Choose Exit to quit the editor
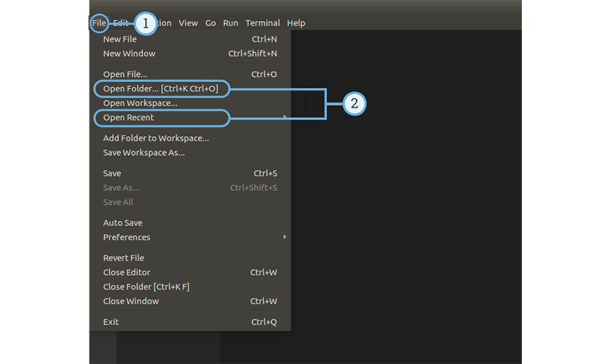611x364 pixels. click(111, 322)
